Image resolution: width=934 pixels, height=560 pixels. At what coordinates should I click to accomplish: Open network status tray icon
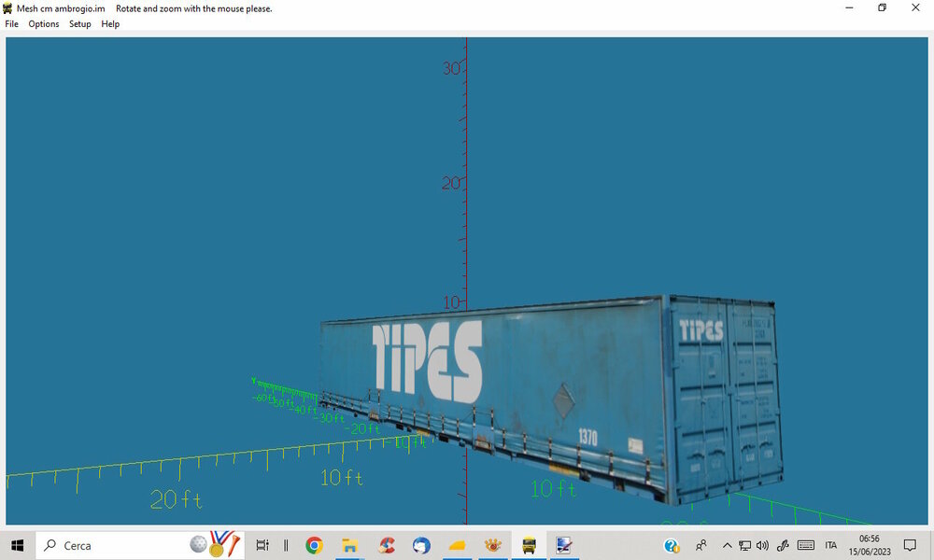click(x=744, y=545)
